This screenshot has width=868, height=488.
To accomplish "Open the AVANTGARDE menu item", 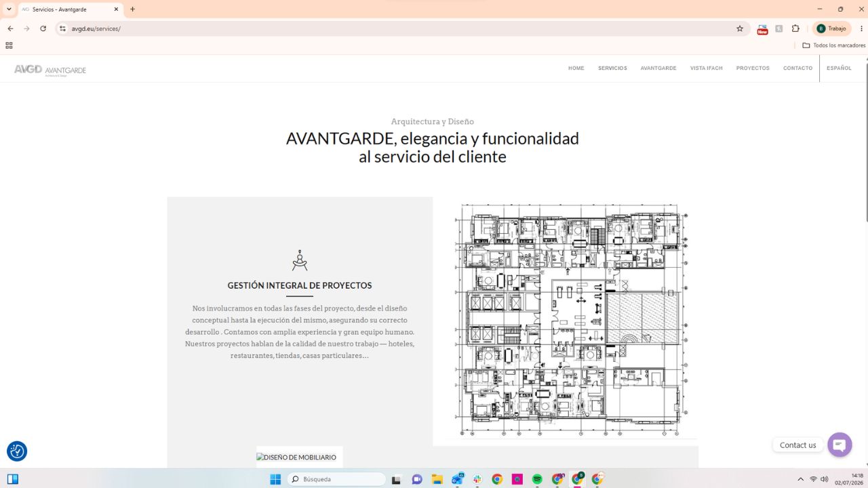I will click(x=658, y=68).
